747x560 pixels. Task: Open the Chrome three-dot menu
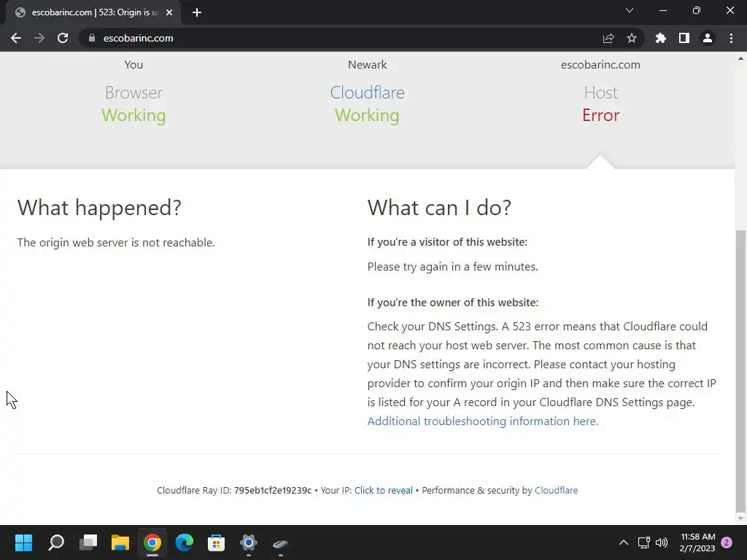[x=731, y=38]
